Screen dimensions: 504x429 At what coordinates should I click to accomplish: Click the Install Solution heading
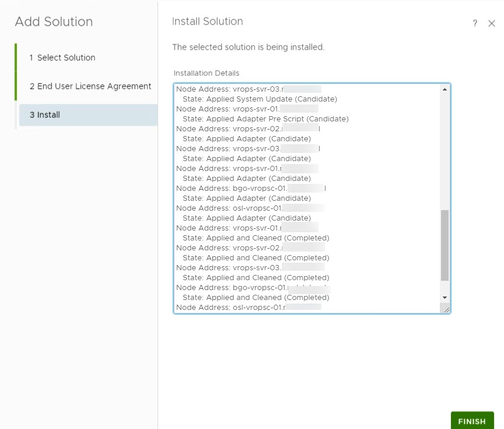pyautogui.click(x=207, y=22)
